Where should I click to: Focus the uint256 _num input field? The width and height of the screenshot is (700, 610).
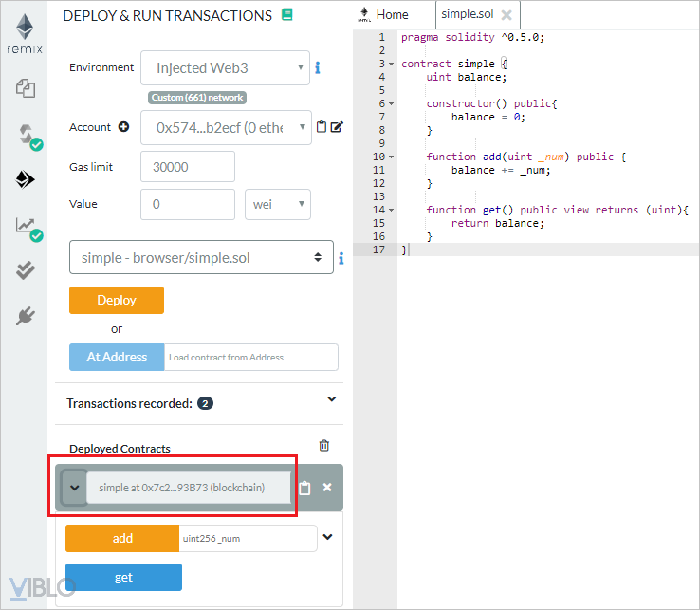248,539
